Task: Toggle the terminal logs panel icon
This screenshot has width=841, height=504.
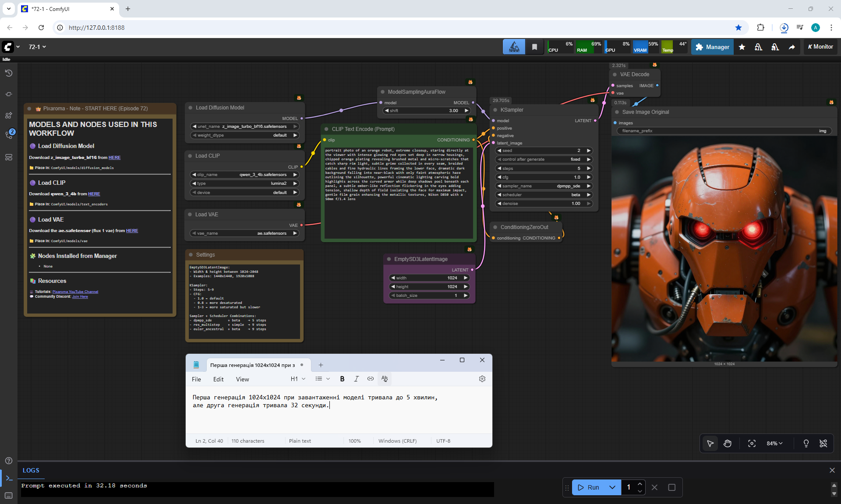Action: pyautogui.click(x=9, y=478)
